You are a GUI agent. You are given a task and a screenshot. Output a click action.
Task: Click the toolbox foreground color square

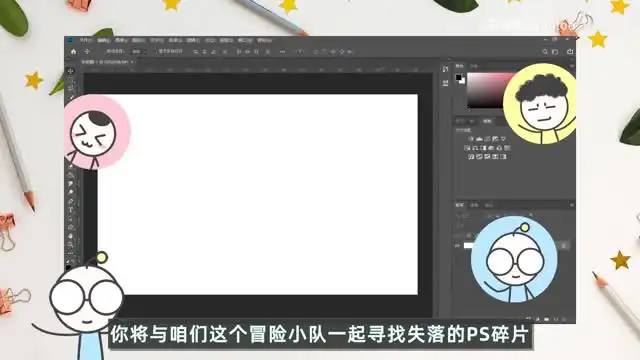click(x=69, y=267)
